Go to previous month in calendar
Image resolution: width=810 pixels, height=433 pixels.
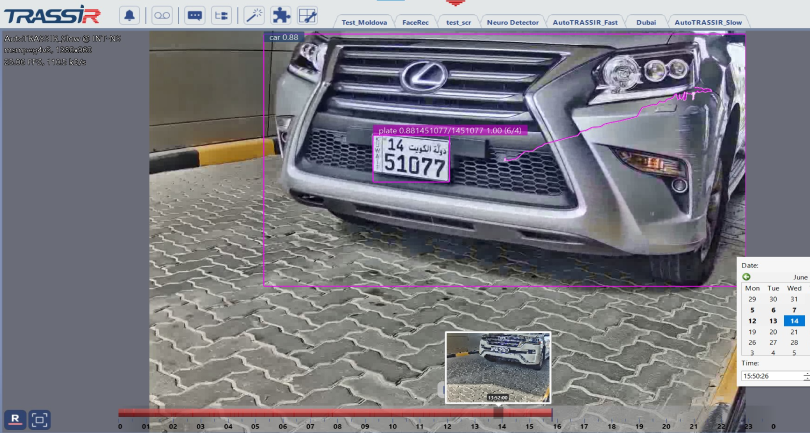point(746,277)
